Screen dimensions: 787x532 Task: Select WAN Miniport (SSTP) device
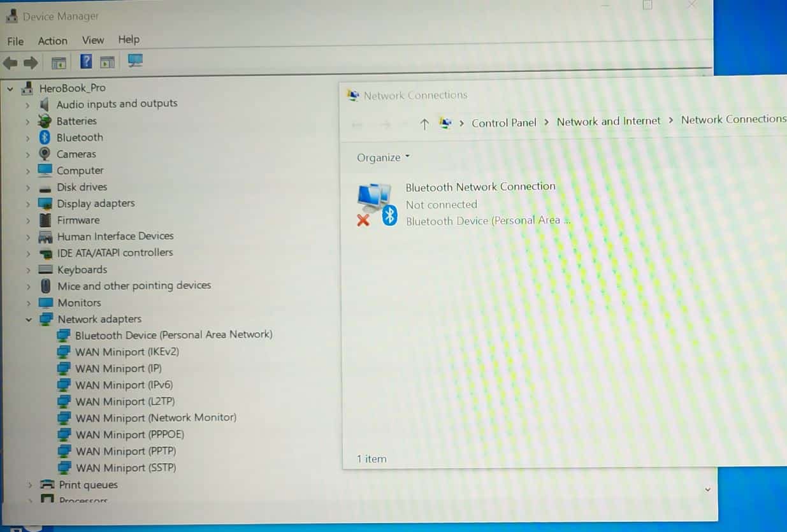pos(125,468)
